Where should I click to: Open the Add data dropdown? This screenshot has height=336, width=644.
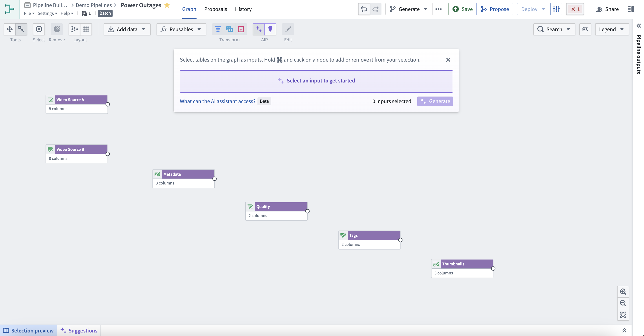[x=127, y=29]
